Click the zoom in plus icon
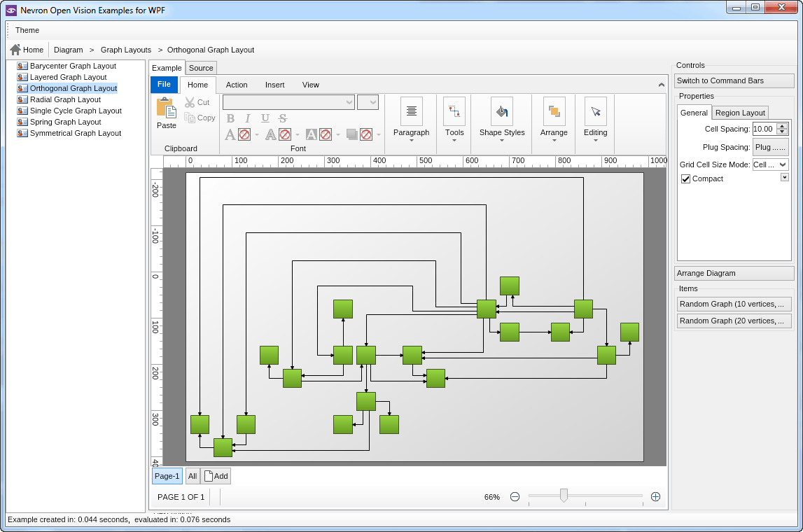This screenshot has height=532, width=803. 655,497
